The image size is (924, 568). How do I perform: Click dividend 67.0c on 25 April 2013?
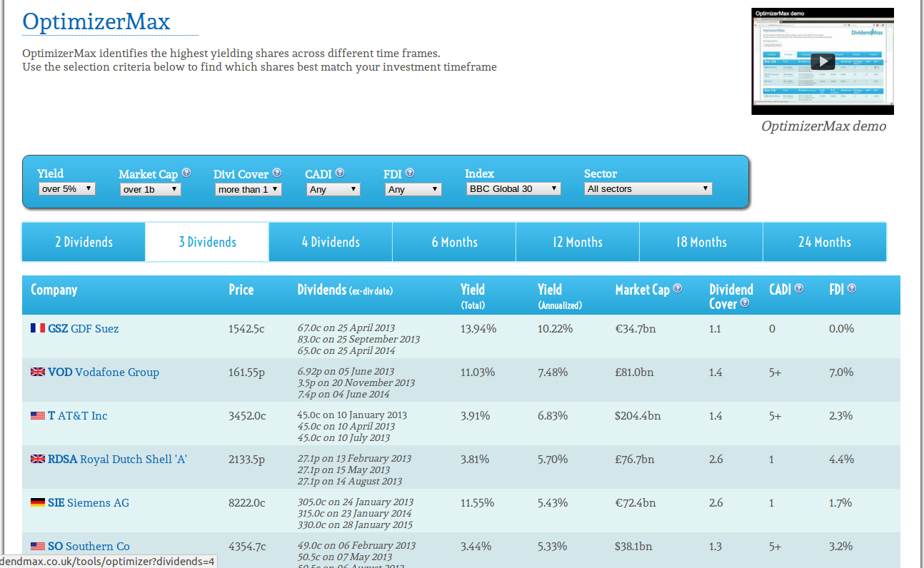tap(346, 328)
